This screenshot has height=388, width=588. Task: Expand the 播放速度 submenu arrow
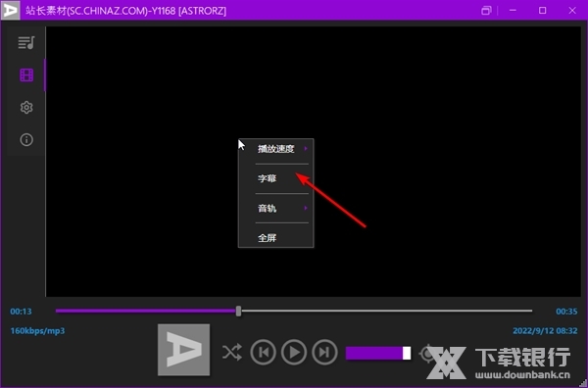[x=306, y=149]
